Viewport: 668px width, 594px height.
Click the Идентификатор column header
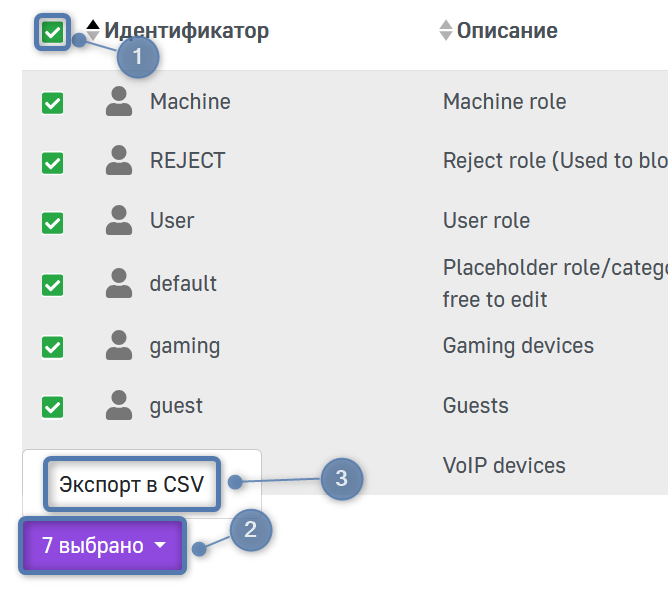186,31
